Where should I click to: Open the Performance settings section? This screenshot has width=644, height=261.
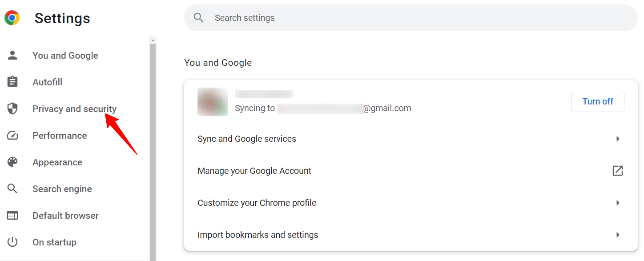60,136
